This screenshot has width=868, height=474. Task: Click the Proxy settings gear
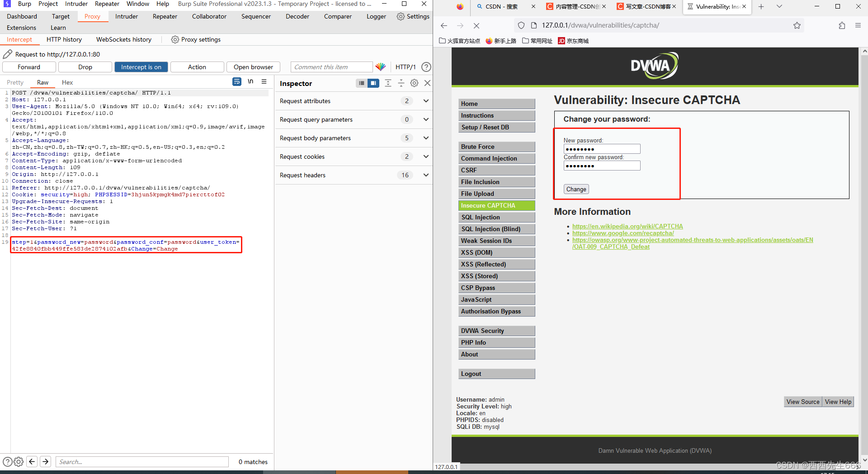[x=175, y=39]
